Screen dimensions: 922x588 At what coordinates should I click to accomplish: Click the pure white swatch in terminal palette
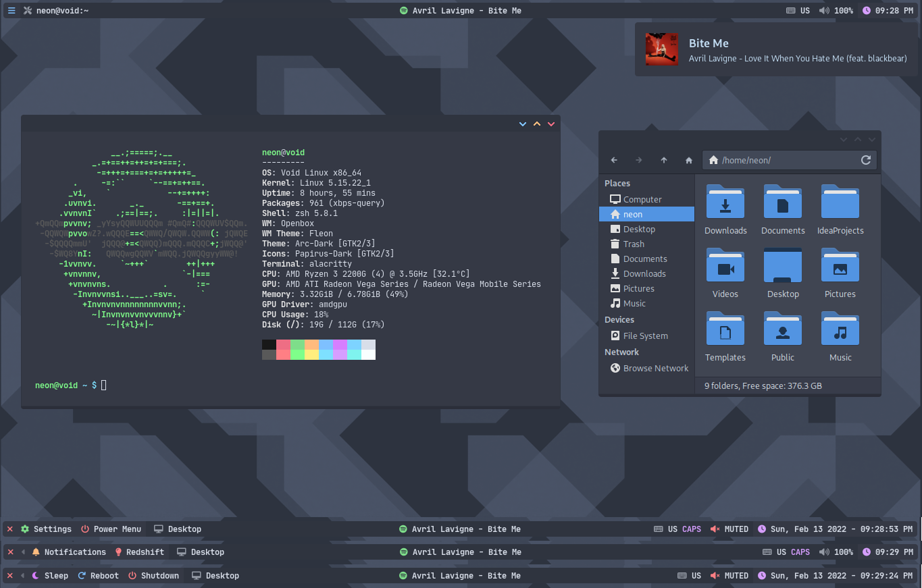368,354
